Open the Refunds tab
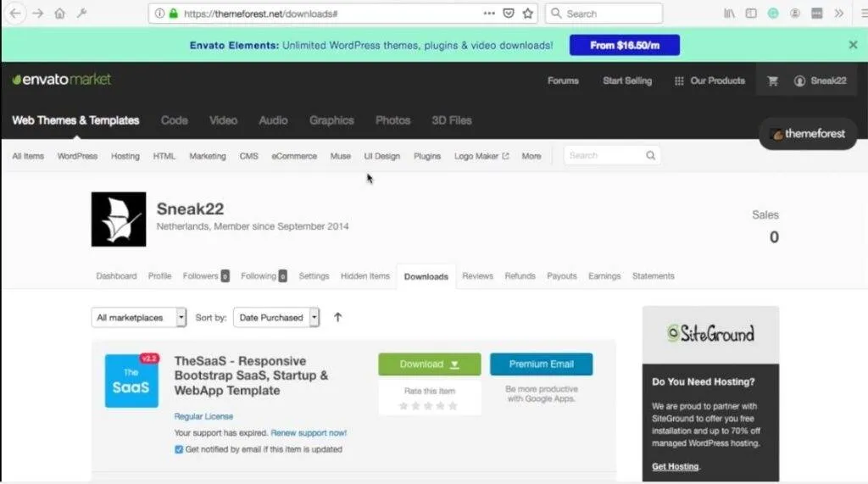The height and width of the screenshot is (484, 868). (x=520, y=275)
